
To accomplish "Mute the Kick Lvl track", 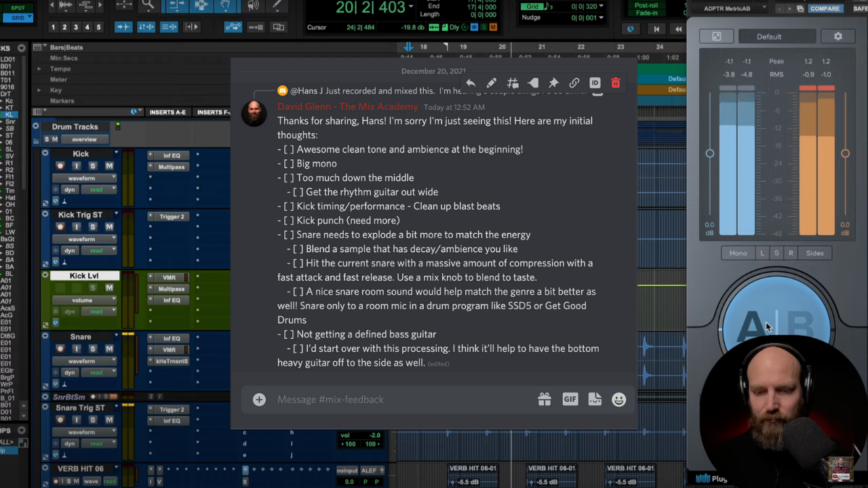I will pyautogui.click(x=109, y=288).
